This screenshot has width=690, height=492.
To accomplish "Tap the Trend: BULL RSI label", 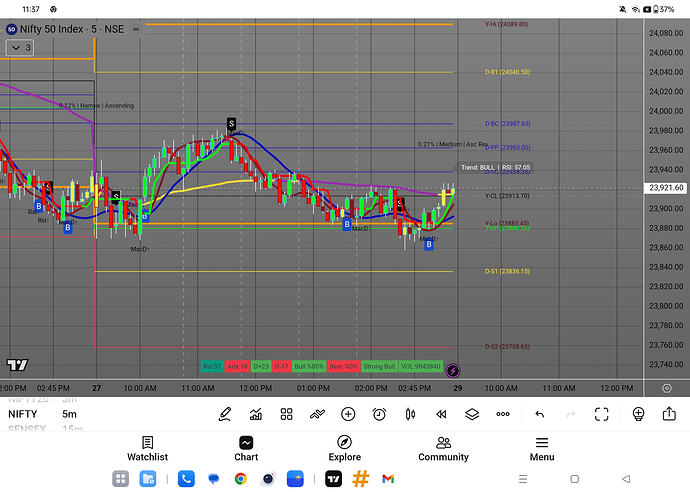I will click(x=495, y=168).
